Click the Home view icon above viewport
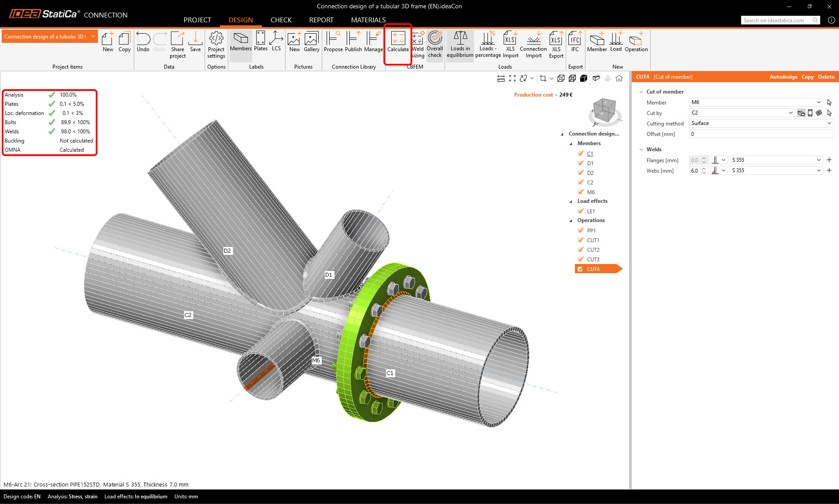The image size is (839, 504). click(619, 78)
